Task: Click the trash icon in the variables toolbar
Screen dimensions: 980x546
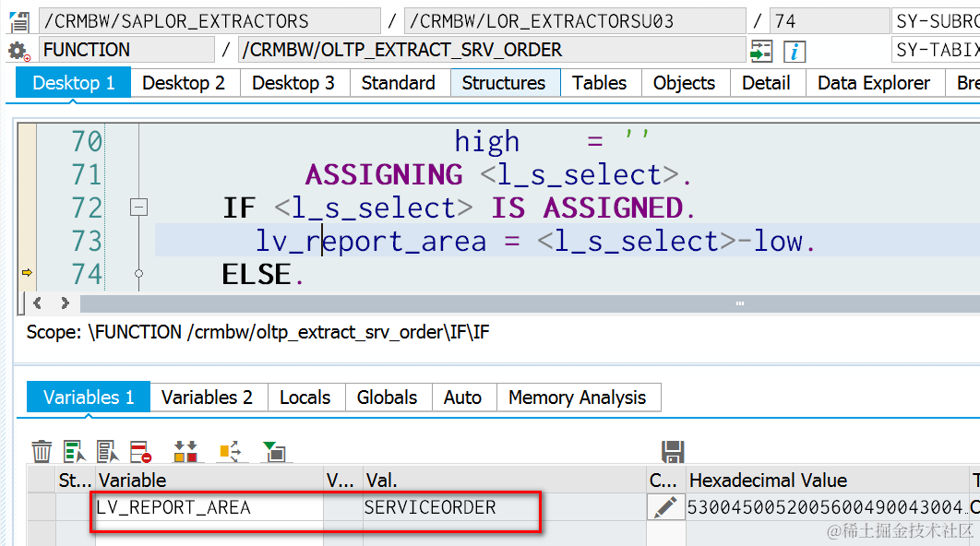Action: pyautogui.click(x=42, y=451)
